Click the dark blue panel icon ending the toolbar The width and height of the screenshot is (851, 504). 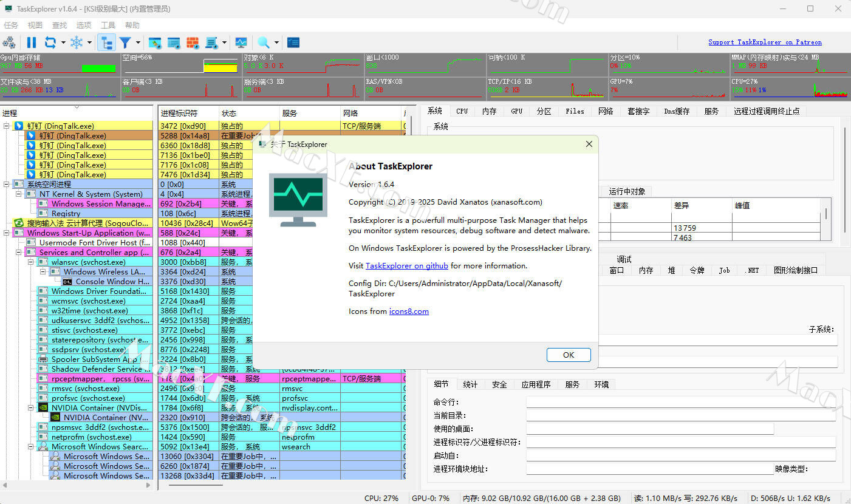tap(293, 43)
